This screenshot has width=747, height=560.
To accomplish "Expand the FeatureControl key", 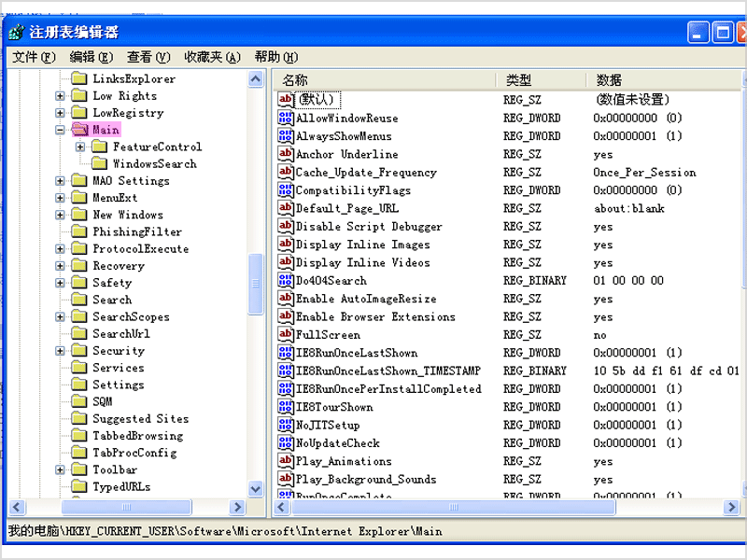I will pos(80,147).
